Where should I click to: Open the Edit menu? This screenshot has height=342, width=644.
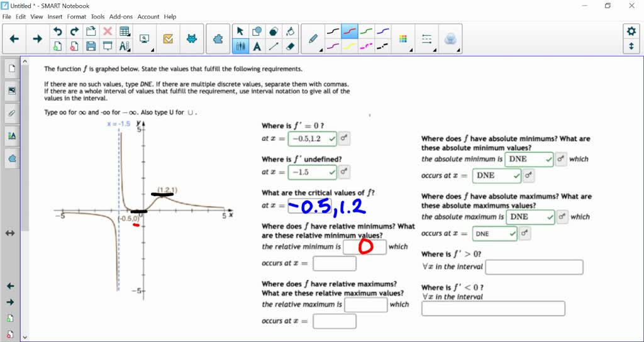21,17
